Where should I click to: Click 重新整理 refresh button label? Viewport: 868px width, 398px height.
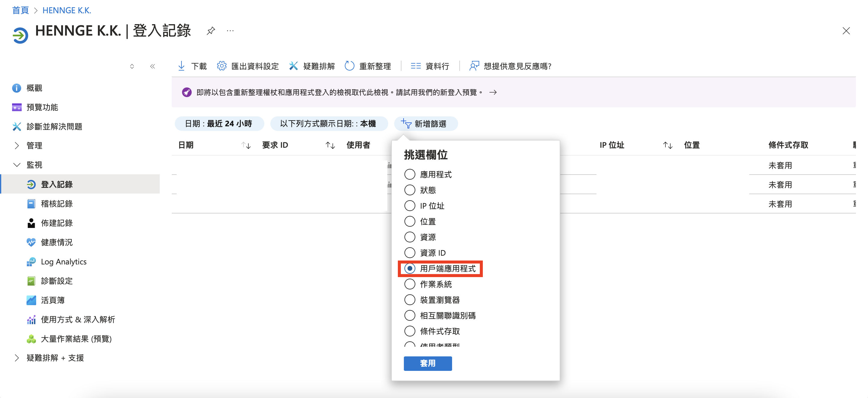pos(375,66)
